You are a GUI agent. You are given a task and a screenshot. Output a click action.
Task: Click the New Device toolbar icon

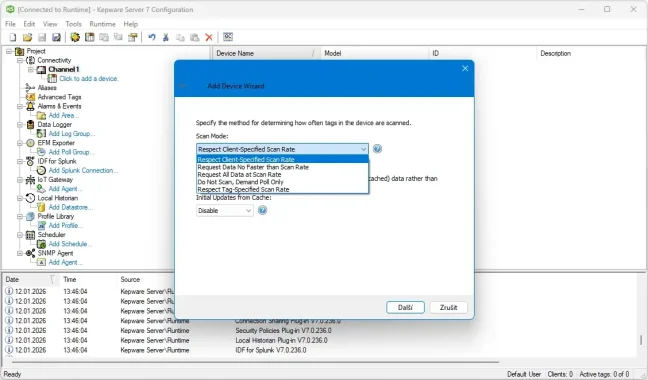pos(89,38)
